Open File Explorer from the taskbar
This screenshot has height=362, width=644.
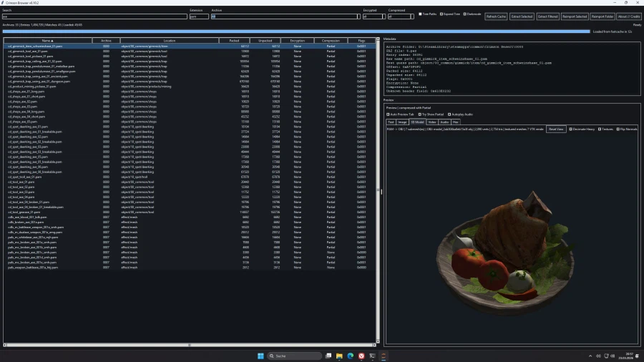coord(338,356)
